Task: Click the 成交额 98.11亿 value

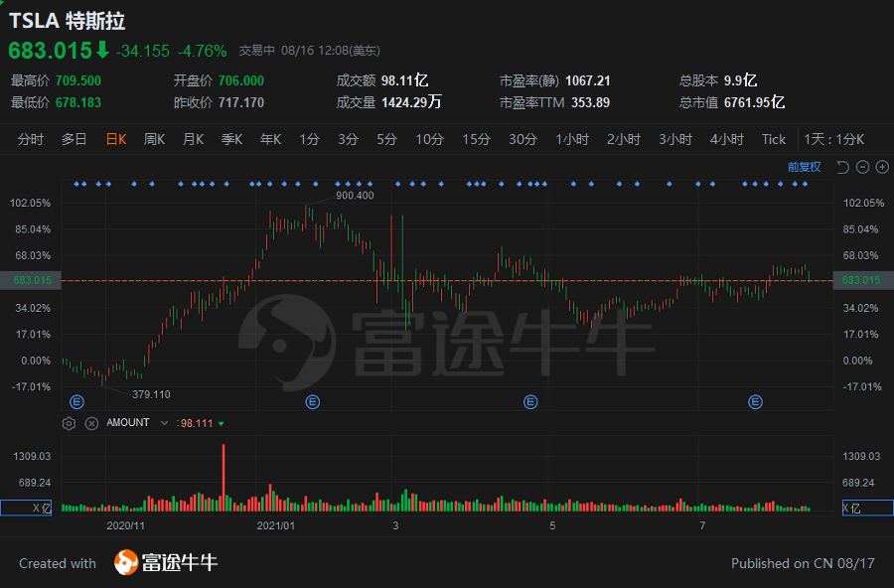Action: pyautogui.click(x=405, y=80)
